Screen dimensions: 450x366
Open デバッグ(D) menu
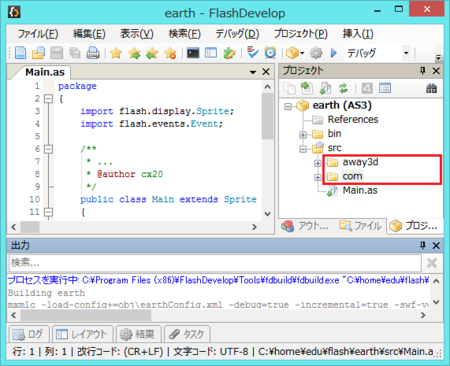[x=237, y=34]
